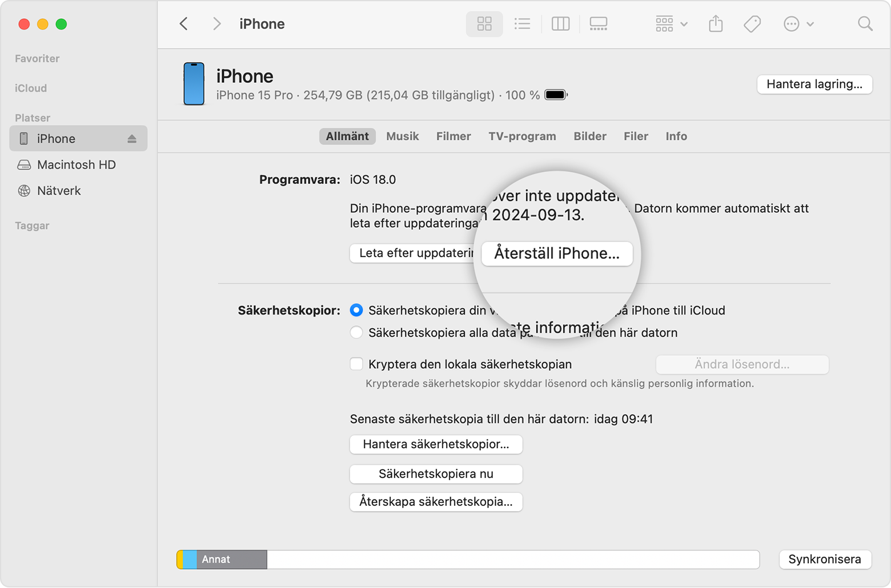The image size is (891, 588).
Task: Click Återställ iPhone button
Action: click(x=557, y=253)
